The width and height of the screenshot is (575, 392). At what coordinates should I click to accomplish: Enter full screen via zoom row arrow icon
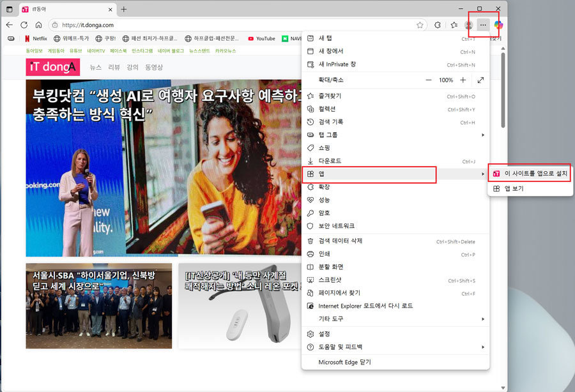point(480,80)
